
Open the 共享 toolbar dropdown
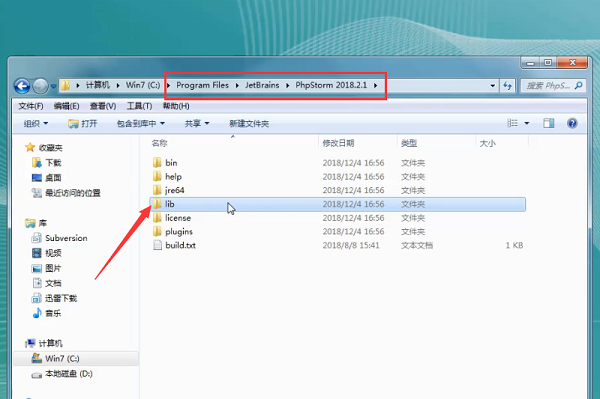[x=197, y=124]
